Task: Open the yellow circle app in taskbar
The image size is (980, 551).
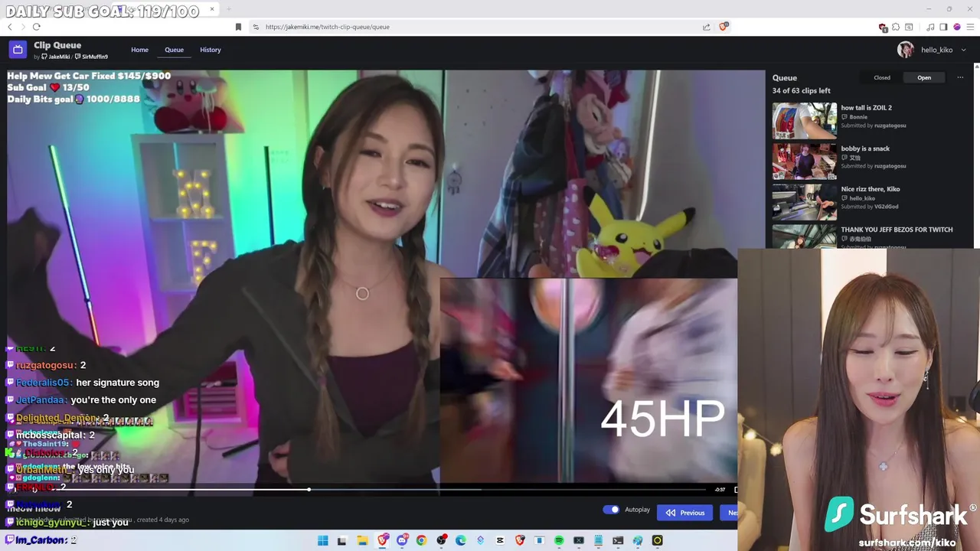Action: tap(657, 540)
